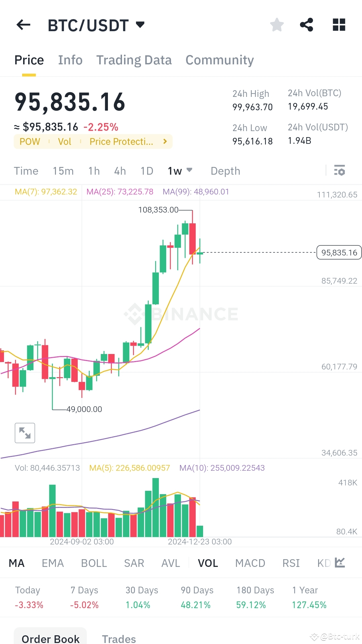Switch chart style using the candlestick icon

(340, 563)
